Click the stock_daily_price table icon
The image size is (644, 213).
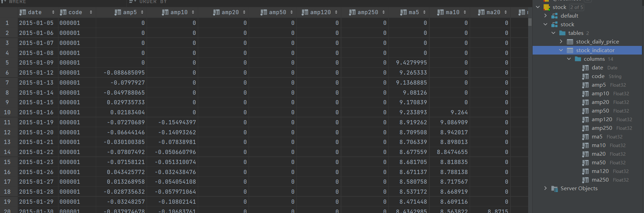570,42
